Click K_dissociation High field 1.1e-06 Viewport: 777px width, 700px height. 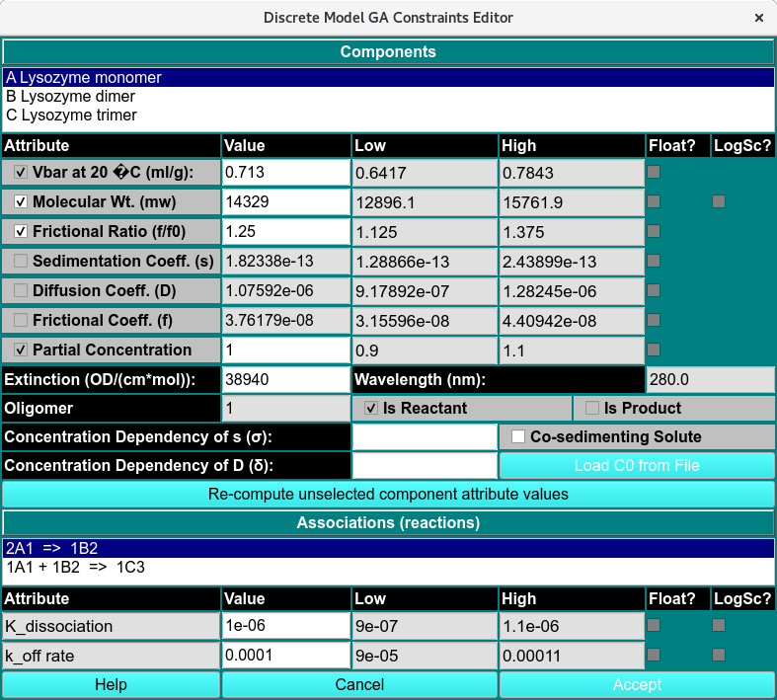tap(572, 626)
